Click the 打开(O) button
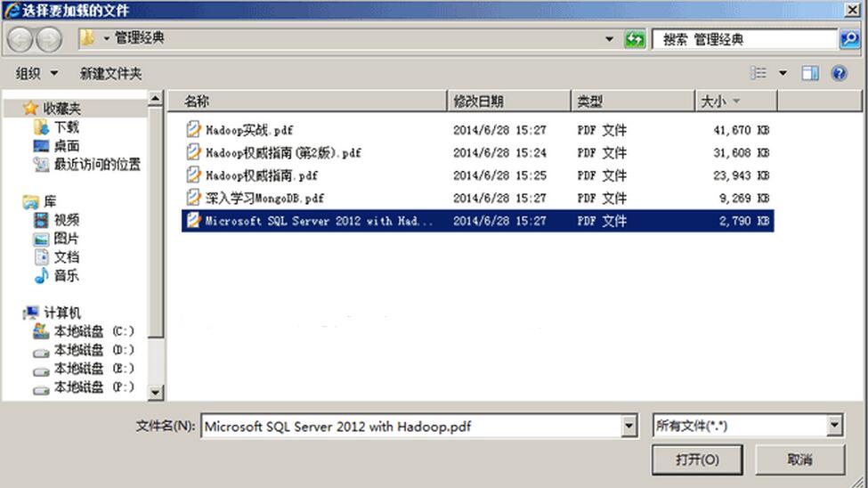Viewport: 868px width, 488px height. (x=697, y=460)
